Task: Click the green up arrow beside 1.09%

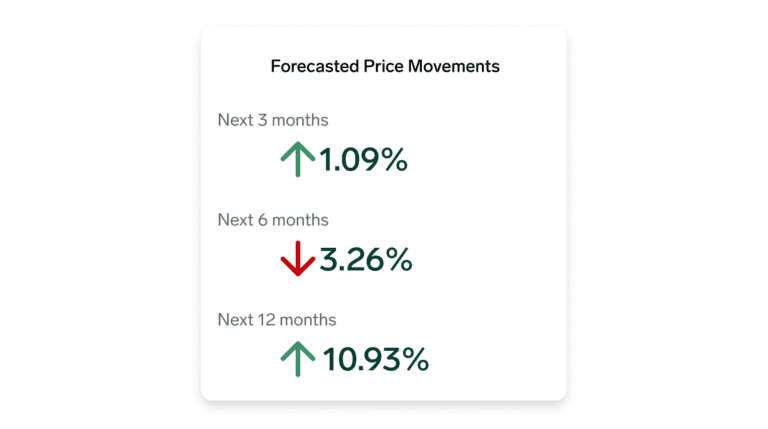Action: pos(298,160)
